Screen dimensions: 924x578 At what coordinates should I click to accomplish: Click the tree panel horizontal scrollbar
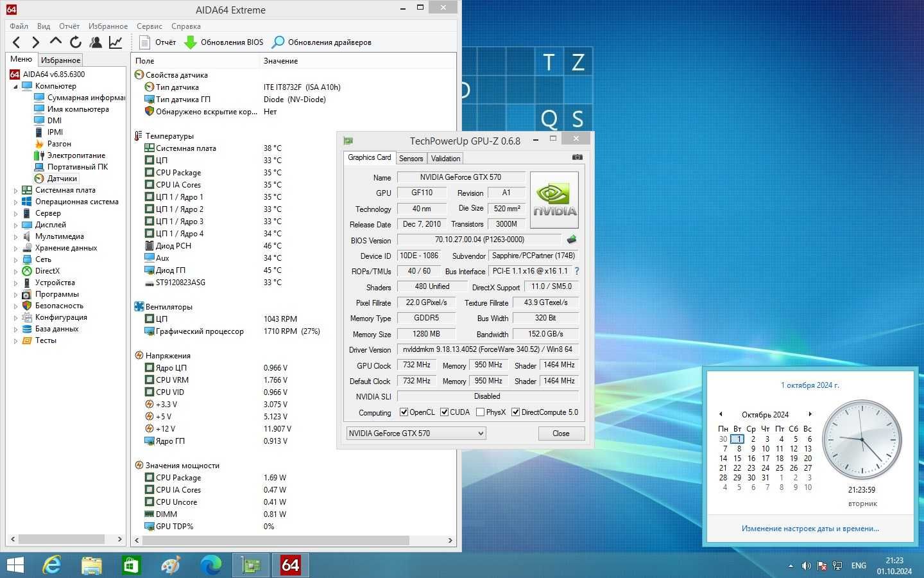click(60, 539)
